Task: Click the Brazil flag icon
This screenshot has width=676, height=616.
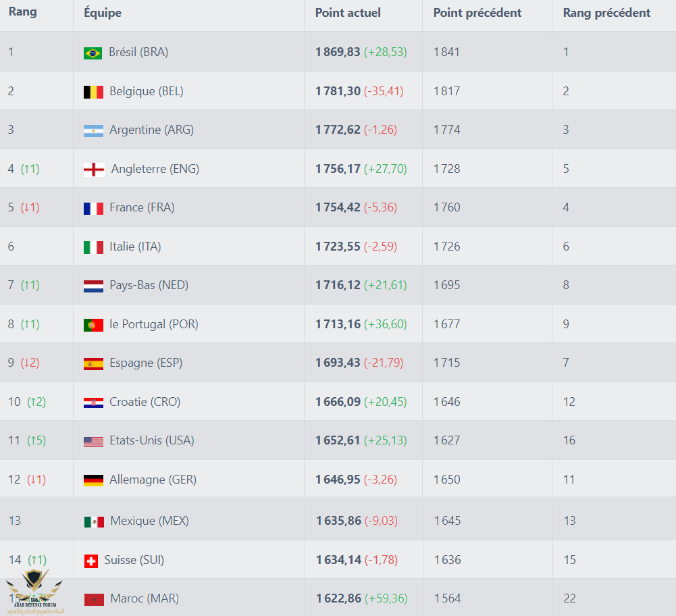Action: click(x=93, y=53)
